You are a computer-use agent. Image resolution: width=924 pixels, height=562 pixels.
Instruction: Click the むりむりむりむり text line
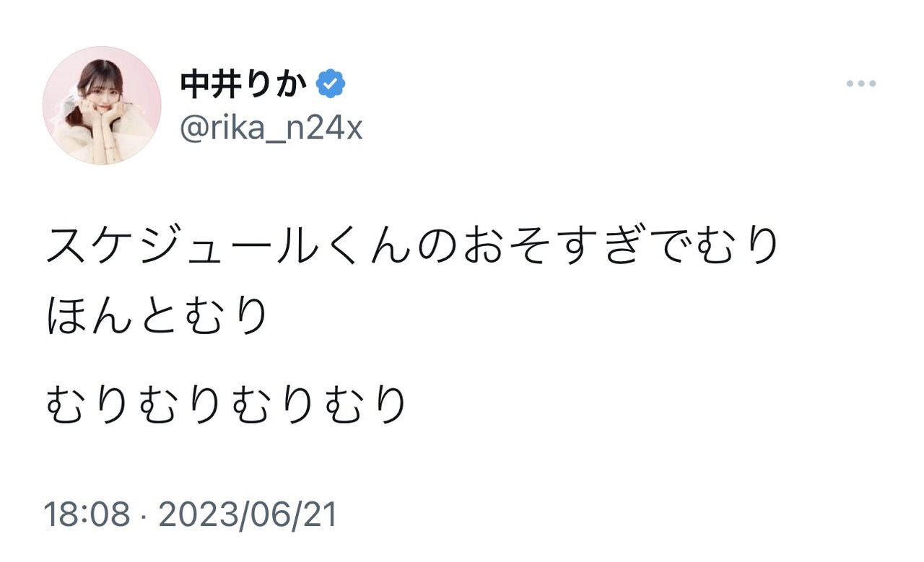point(227,405)
